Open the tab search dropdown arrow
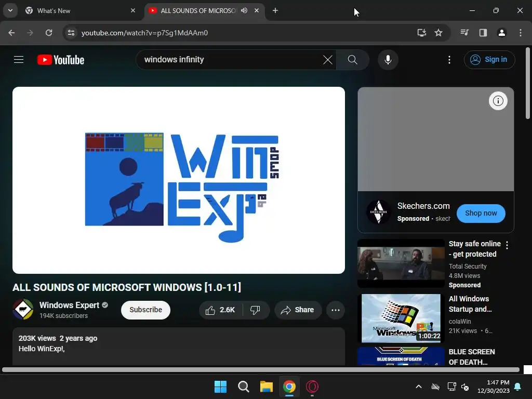The image size is (532, 399). [10, 10]
